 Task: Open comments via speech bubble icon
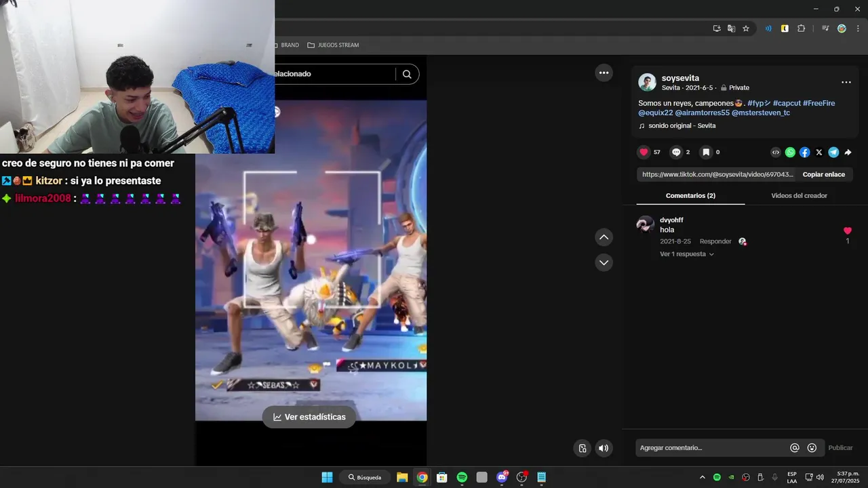tap(676, 152)
